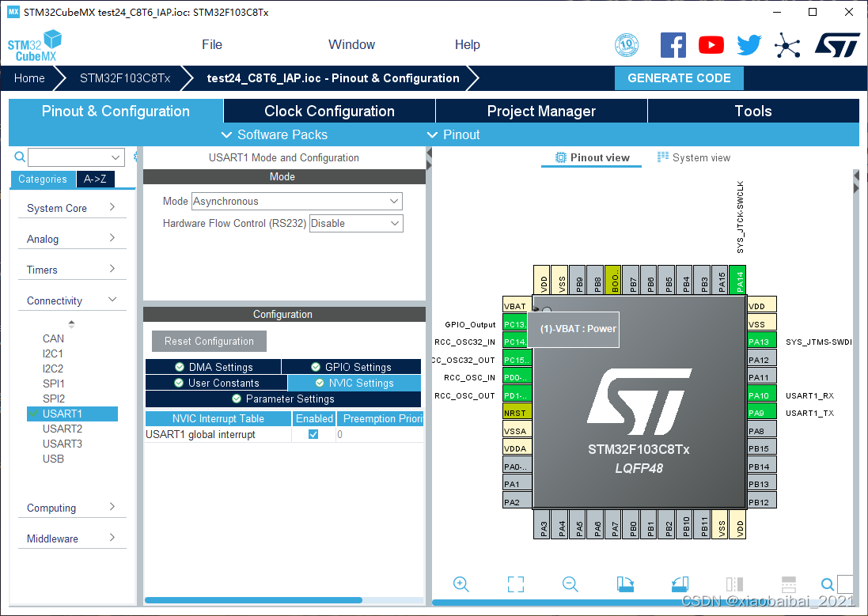The image size is (868, 616).
Task: Switch to Project Manager tab
Action: tap(541, 111)
